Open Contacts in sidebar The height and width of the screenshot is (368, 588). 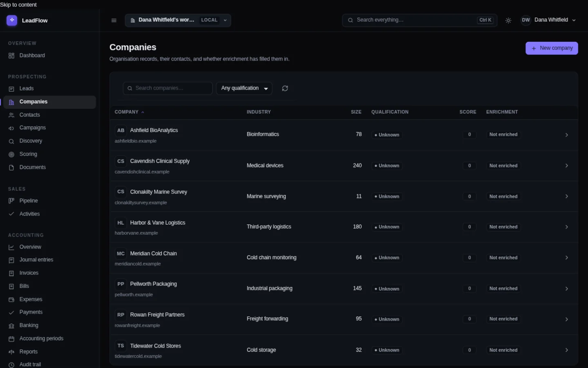(x=50, y=115)
